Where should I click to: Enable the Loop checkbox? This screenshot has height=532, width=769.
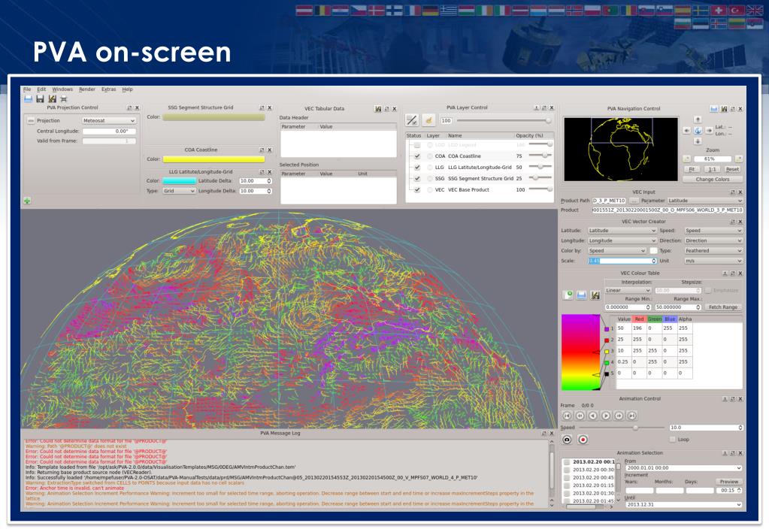point(672,440)
